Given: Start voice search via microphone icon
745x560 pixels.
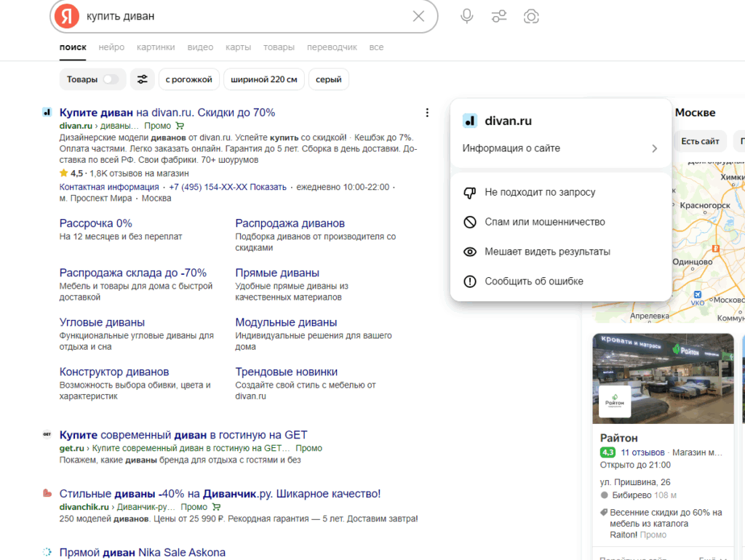Looking at the screenshot, I should (x=466, y=16).
